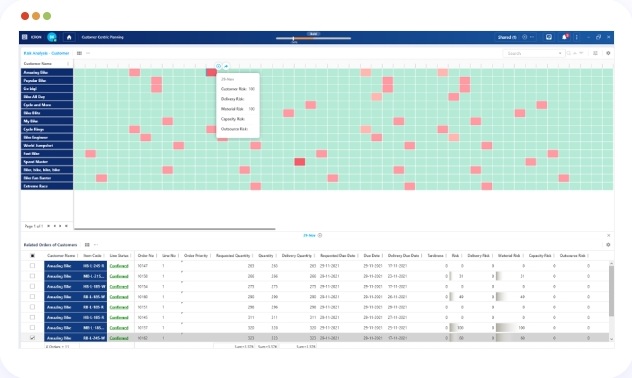Viewport: 632px width, 378px height.
Task: Jump to previous search result arrow
Action: pyautogui.click(x=575, y=53)
